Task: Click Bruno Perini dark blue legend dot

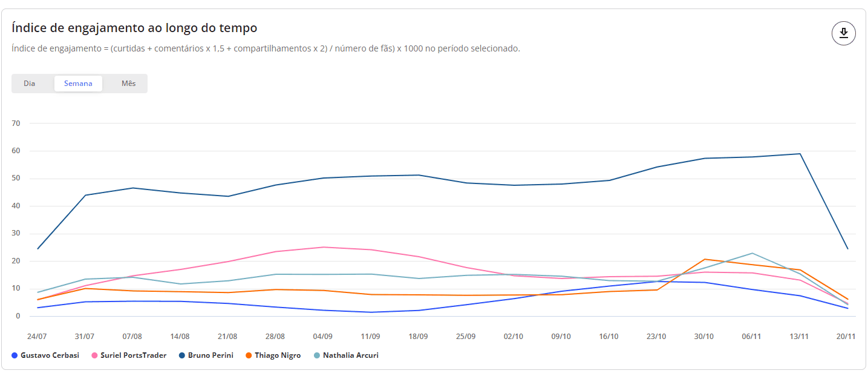Action: [x=182, y=355]
